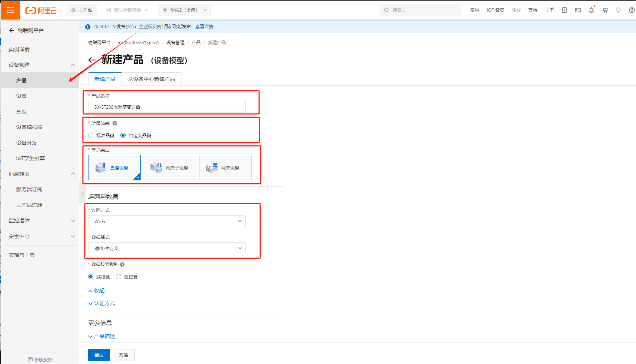The width and height of the screenshot is (636, 364).
Task: Click 确认 button
Action: pos(99,355)
